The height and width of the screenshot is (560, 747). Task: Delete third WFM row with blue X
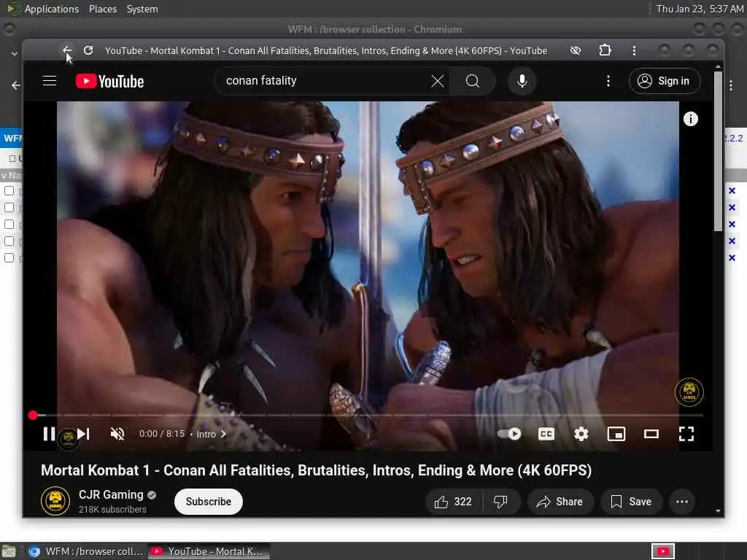click(732, 225)
